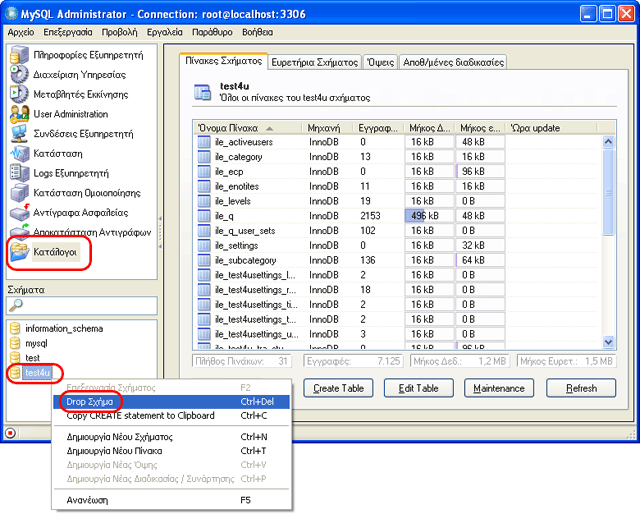Choose Drop Σχήμα from context menu

[171, 402]
